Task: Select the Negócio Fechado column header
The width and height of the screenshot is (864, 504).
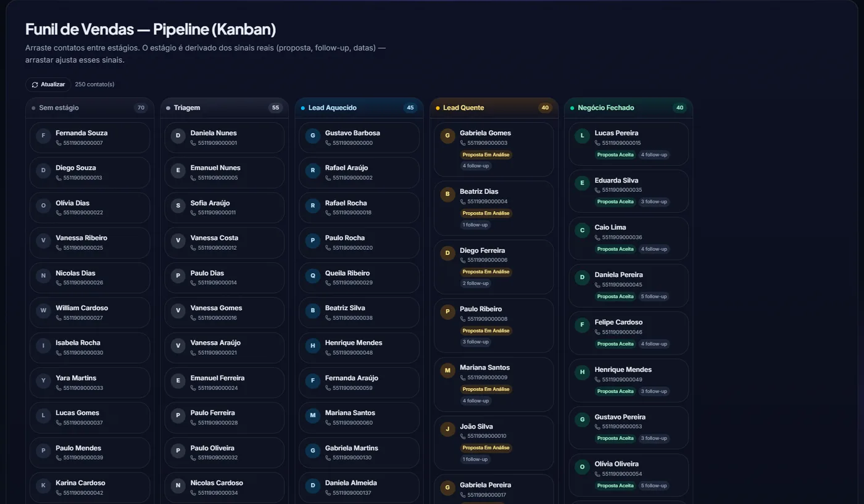Action: tap(628, 108)
